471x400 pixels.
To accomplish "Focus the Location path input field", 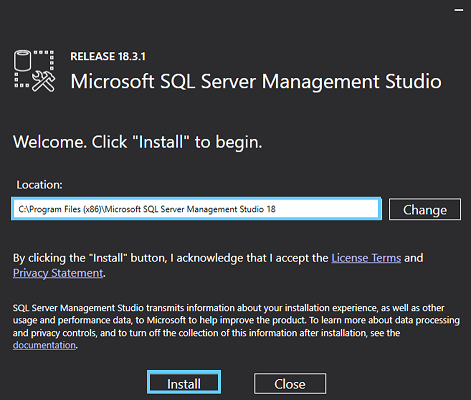I will 196,209.
